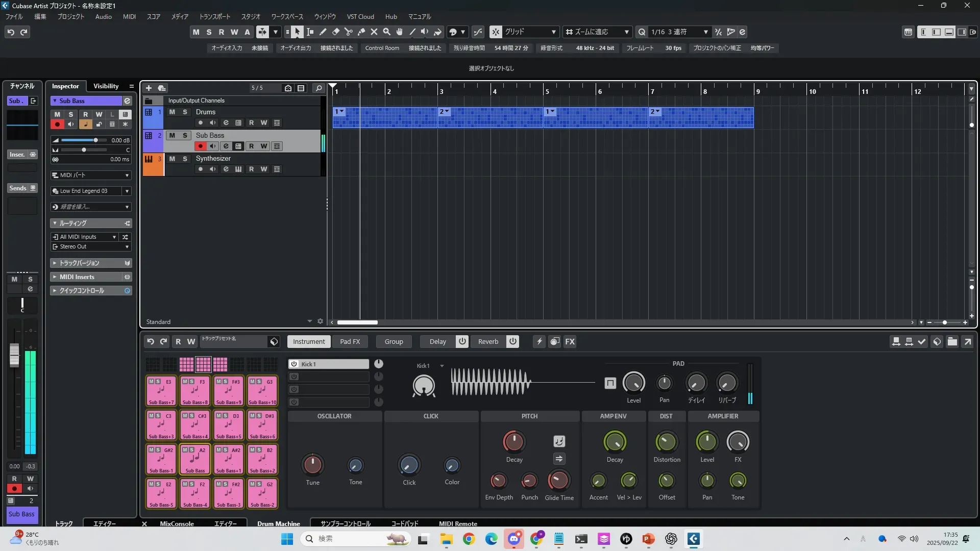Click the Add Track plus icon
The image size is (980, 551).
pos(149,88)
